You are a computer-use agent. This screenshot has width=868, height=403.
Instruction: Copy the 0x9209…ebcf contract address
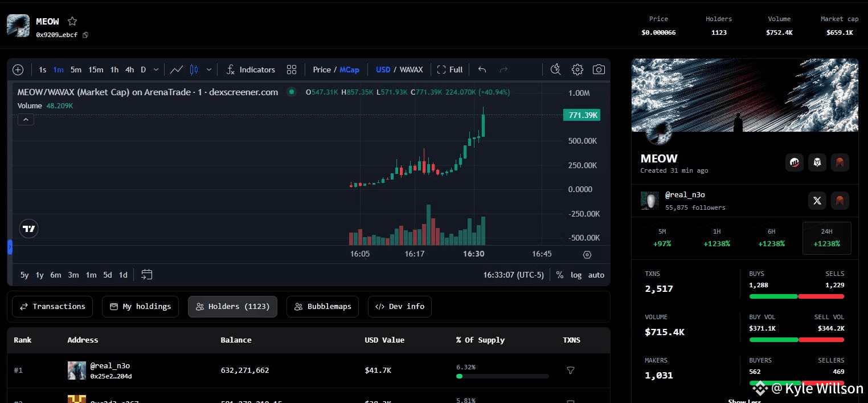click(x=85, y=35)
